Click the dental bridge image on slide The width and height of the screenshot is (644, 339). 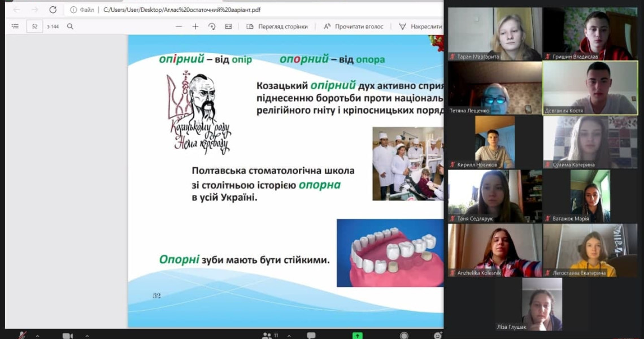coord(390,253)
